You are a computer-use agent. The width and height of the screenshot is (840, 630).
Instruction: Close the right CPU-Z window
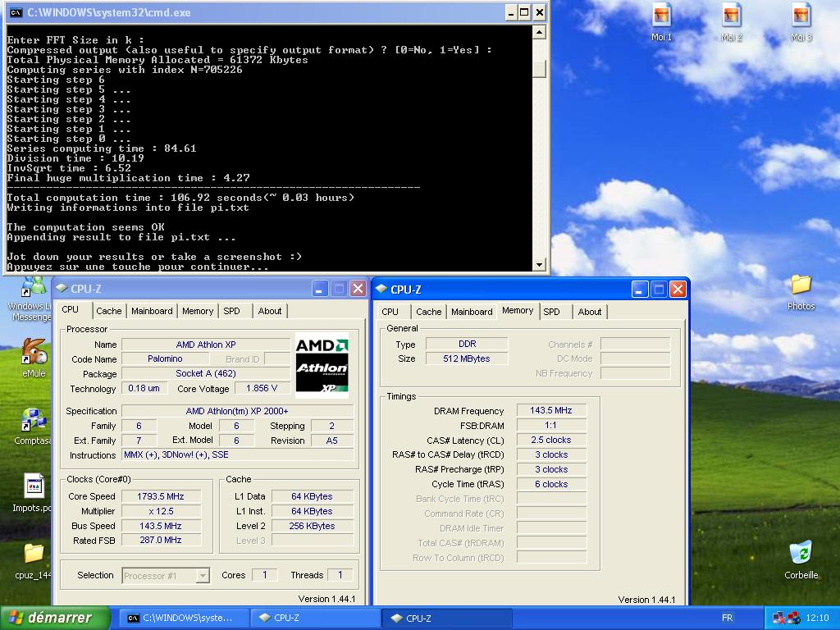point(678,290)
